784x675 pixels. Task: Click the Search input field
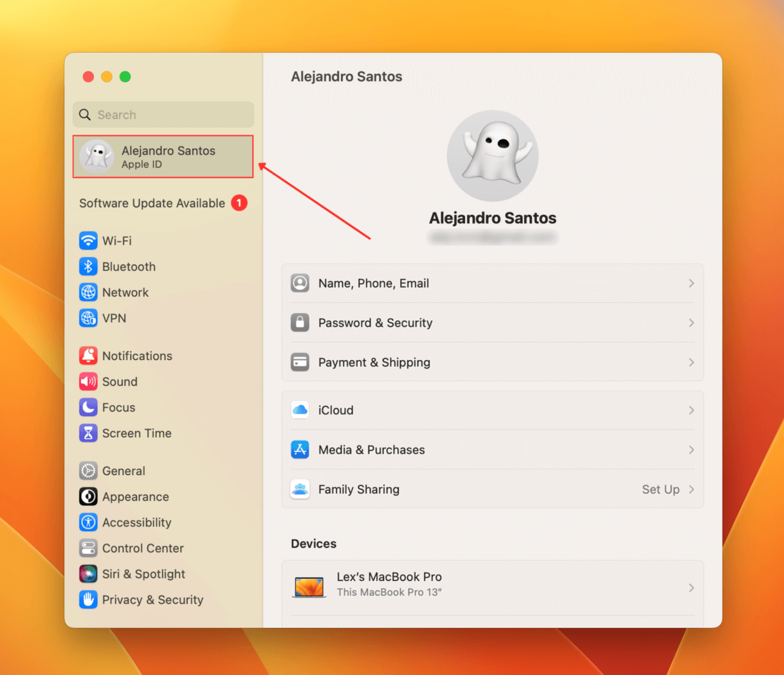163,114
